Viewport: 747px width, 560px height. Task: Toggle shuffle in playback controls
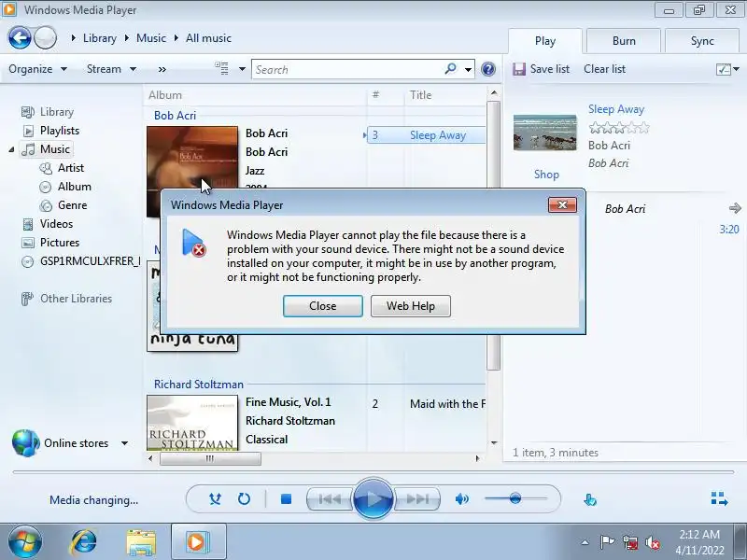pos(215,499)
